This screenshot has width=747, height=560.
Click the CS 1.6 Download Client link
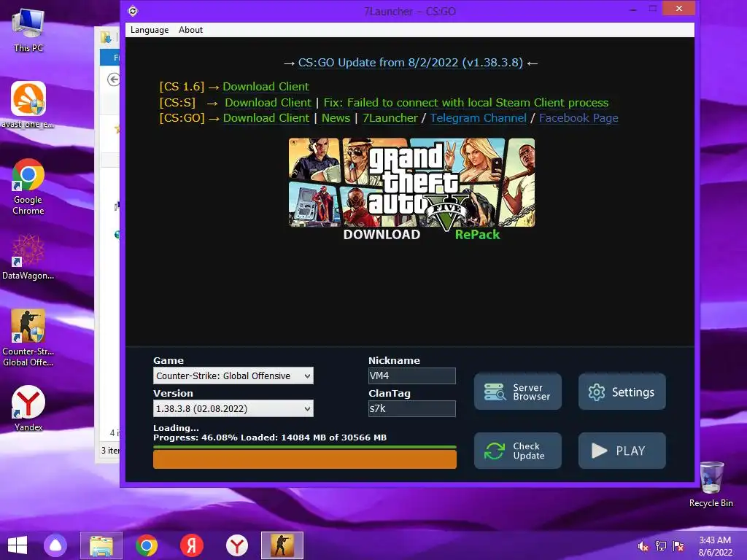click(x=266, y=87)
